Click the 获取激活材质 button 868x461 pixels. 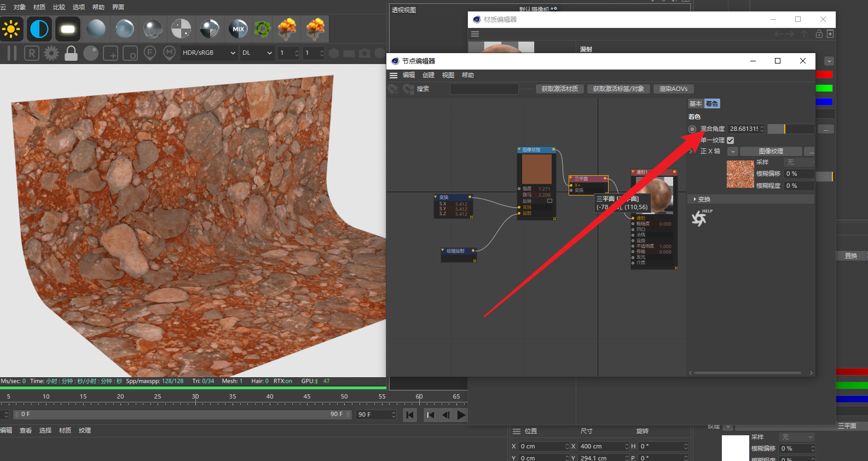coord(559,89)
